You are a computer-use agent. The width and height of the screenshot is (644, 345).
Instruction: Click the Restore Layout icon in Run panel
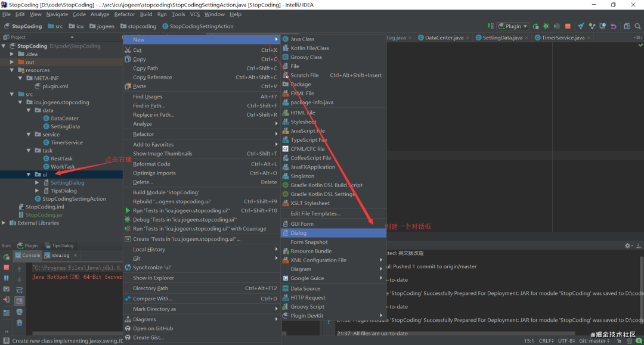[6, 313]
